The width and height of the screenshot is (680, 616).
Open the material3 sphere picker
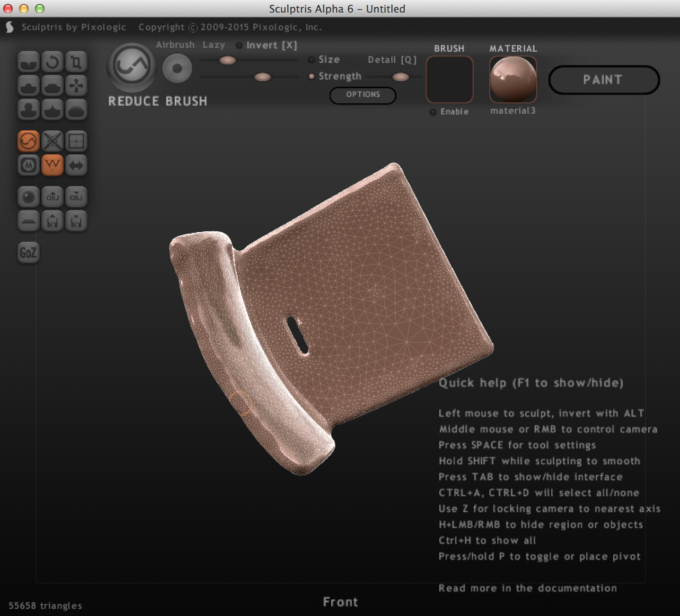click(513, 79)
